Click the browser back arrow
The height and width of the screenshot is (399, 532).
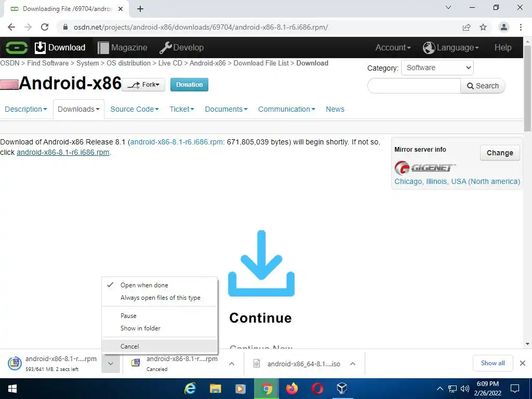11,27
